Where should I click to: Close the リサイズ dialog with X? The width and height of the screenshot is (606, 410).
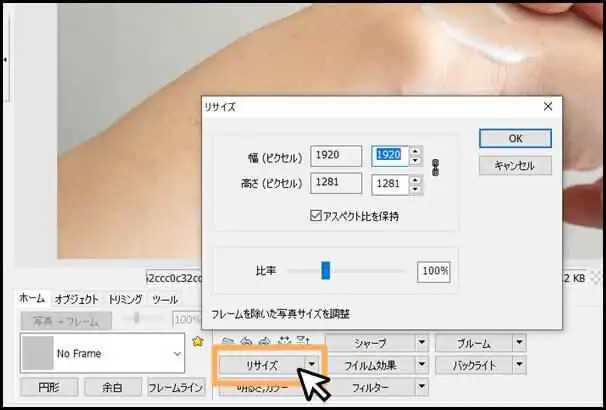[548, 107]
